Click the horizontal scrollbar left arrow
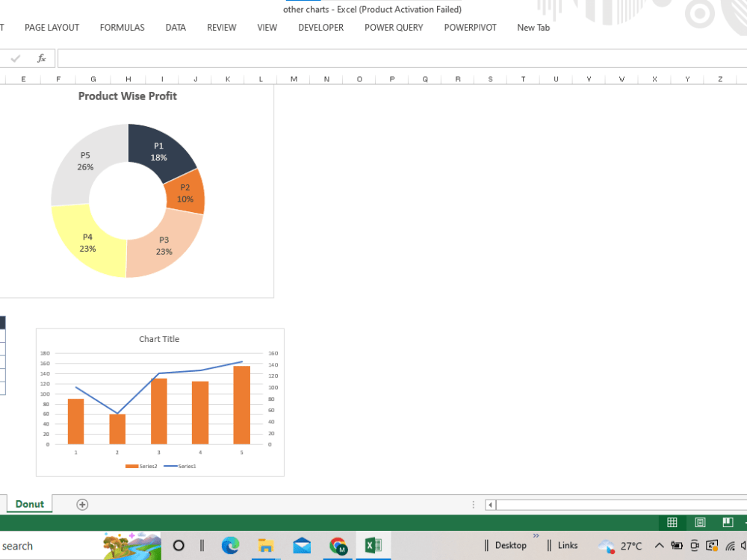Image resolution: width=747 pixels, height=560 pixels. [490, 505]
